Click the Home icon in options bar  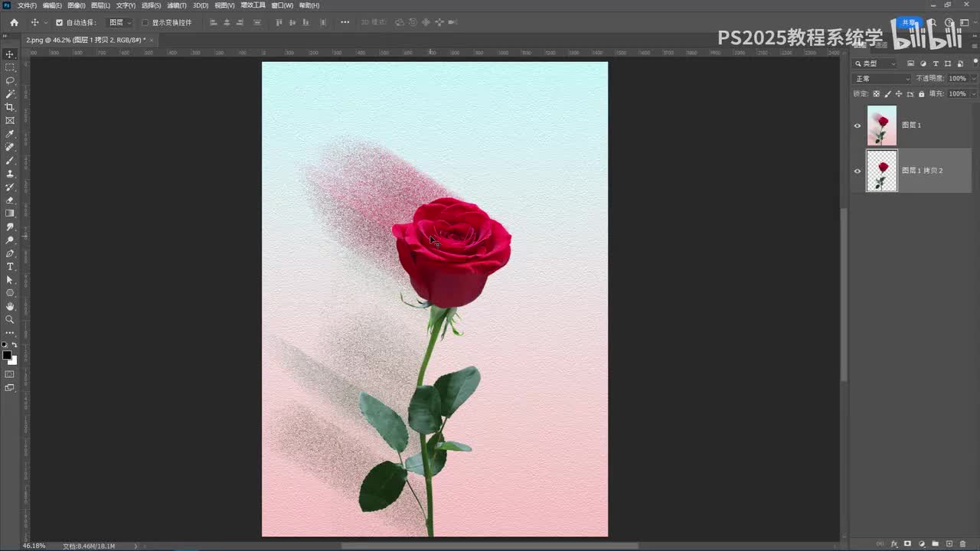pos(14,22)
